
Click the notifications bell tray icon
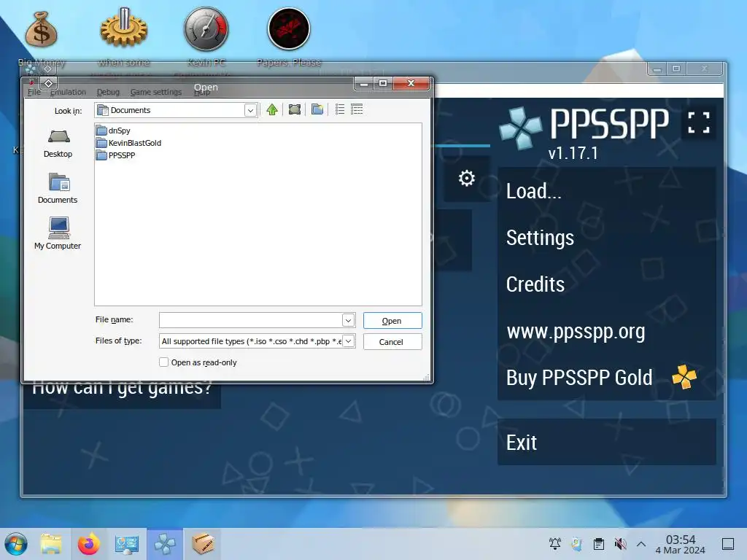[555, 544]
